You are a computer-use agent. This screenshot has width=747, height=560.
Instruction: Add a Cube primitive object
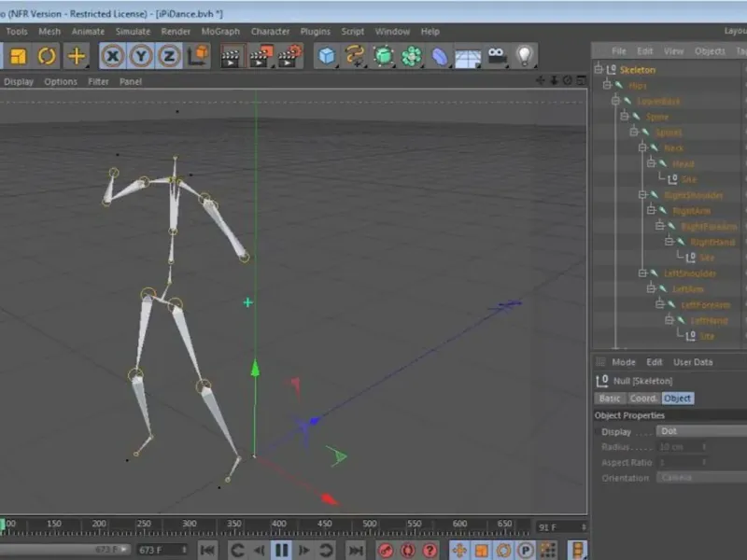tap(327, 56)
